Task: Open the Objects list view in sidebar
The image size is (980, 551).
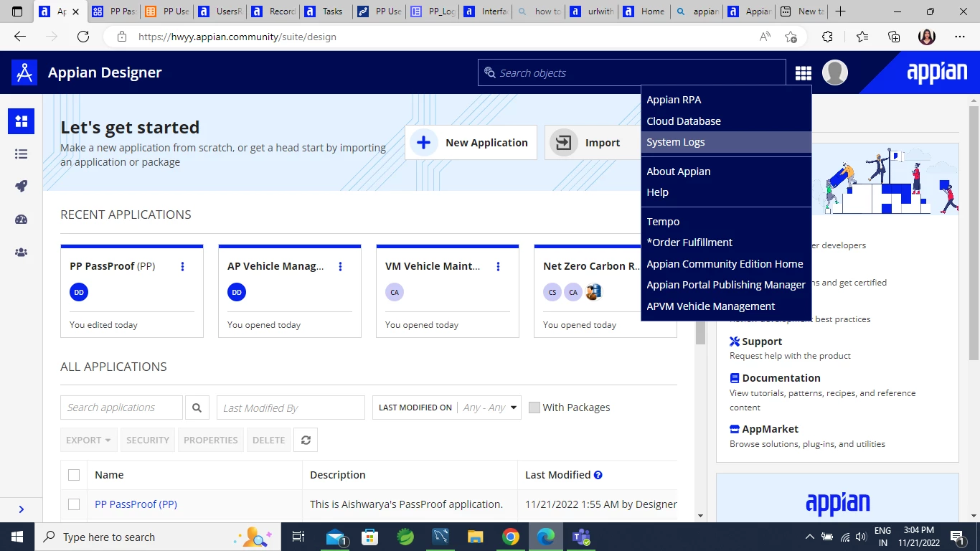Action: (21, 154)
